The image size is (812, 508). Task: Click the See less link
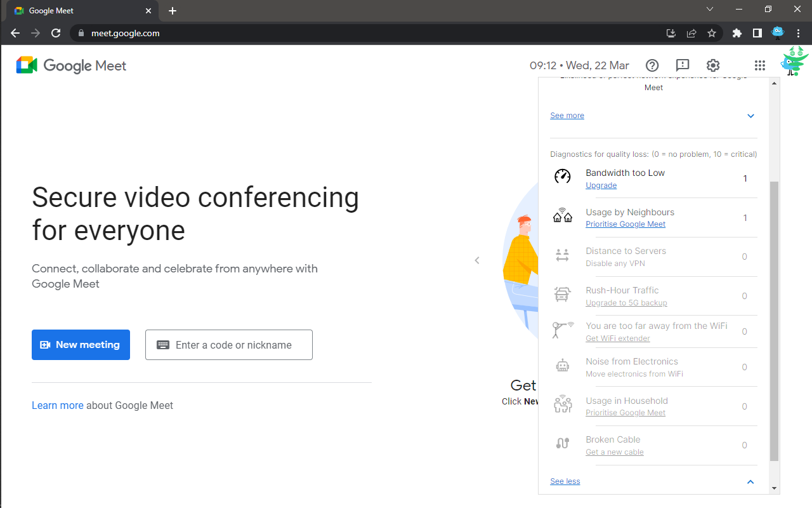[565, 481]
